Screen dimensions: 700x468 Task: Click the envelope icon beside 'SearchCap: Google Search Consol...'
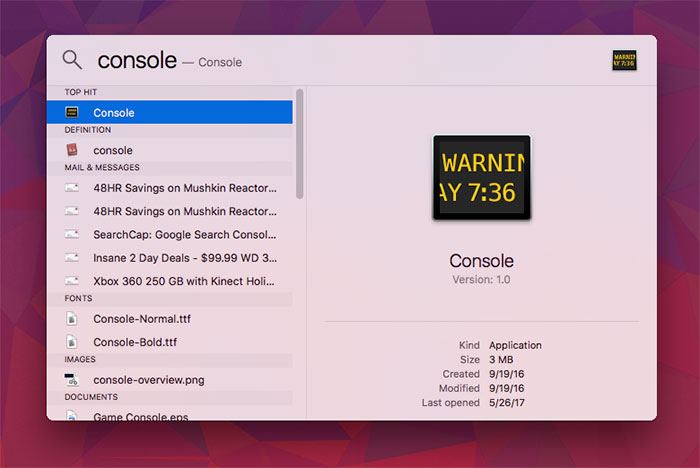coord(72,234)
